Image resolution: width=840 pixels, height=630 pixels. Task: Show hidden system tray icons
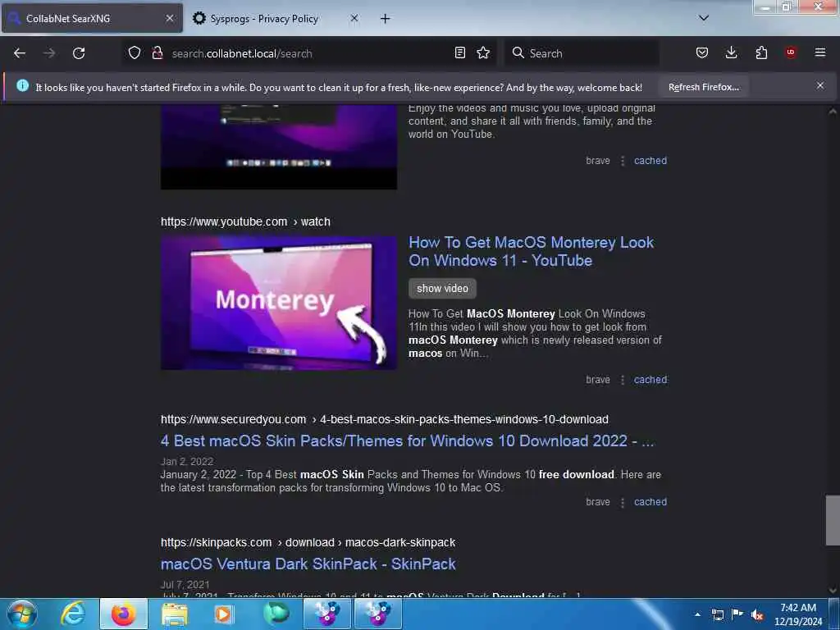coord(697,614)
